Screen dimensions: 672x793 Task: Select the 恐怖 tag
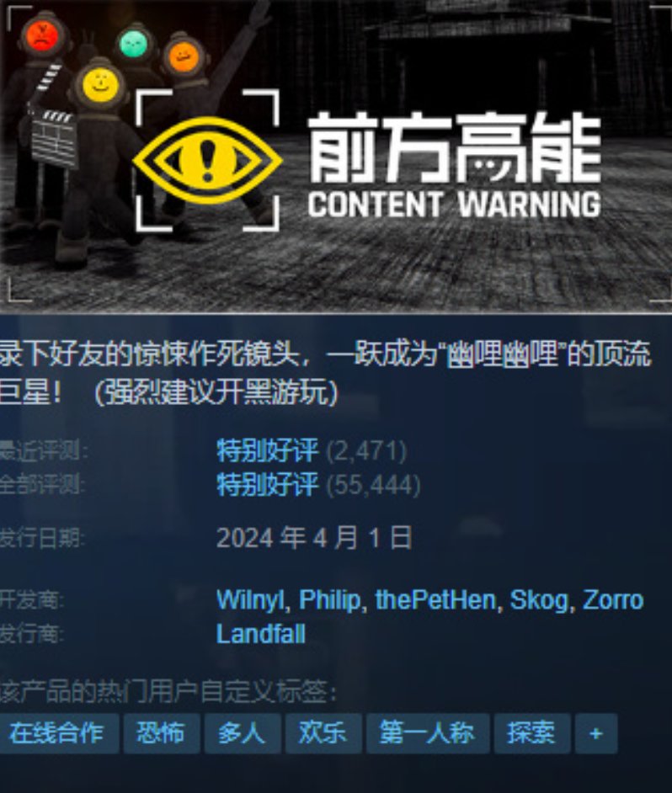click(162, 733)
